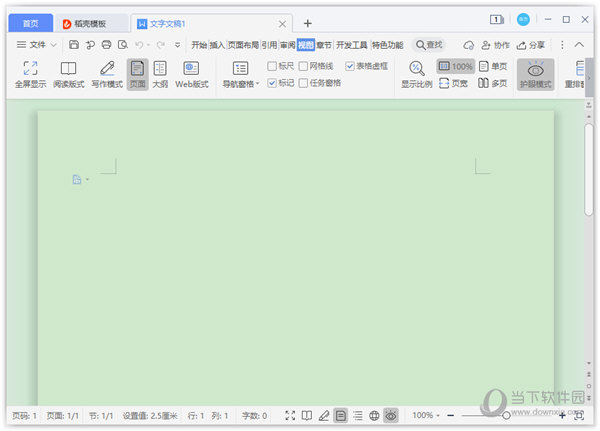Activate 写作模式 writing mode

tap(107, 75)
